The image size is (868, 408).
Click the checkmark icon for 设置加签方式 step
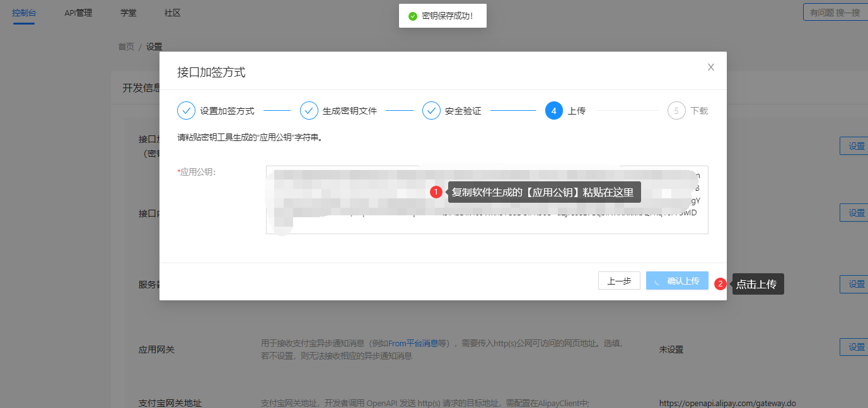(187, 111)
